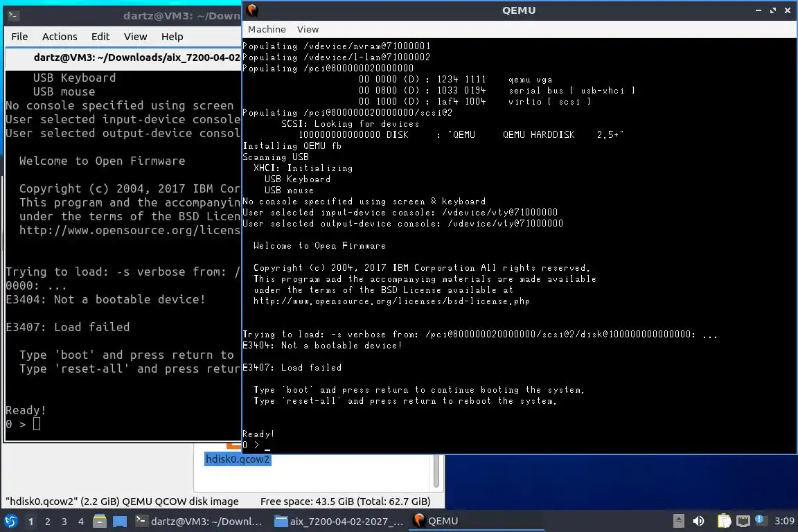Open the terminal's File menu
This screenshot has height=532, width=798.
(19, 37)
